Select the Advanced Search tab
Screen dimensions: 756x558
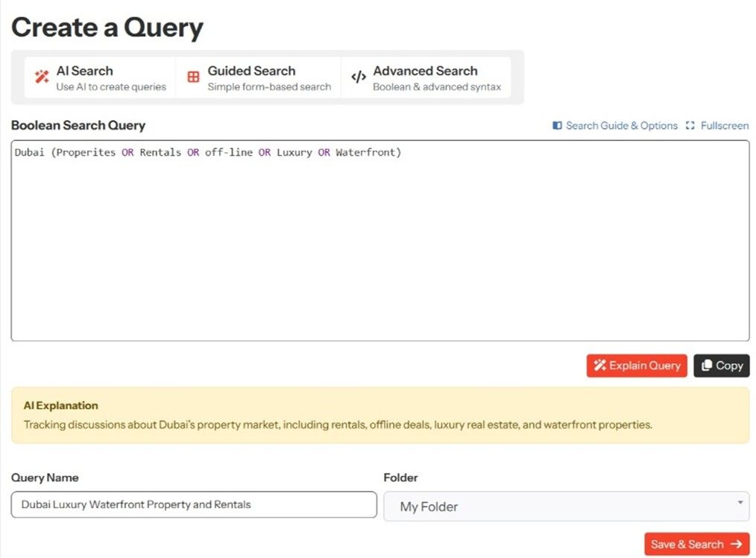[426, 78]
